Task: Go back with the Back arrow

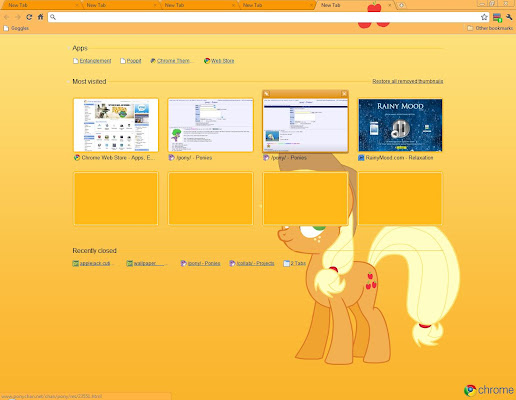Action: (6, 17)
